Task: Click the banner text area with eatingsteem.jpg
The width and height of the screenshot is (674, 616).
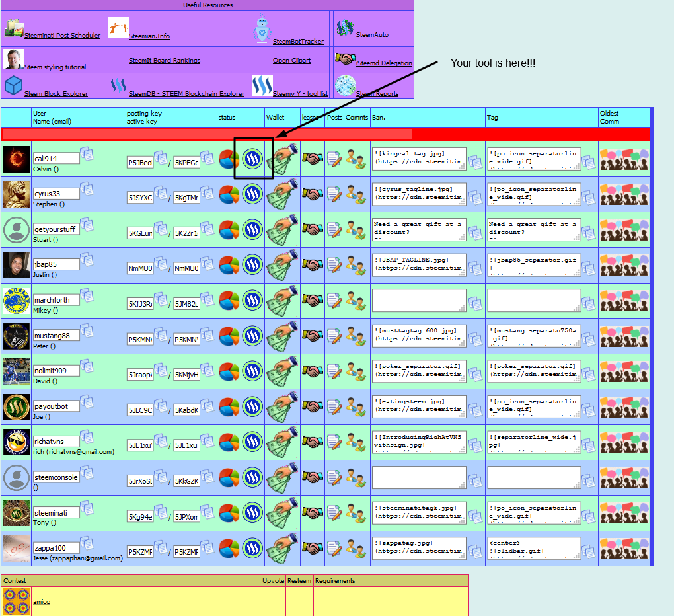Action: (x=419, y=406)
